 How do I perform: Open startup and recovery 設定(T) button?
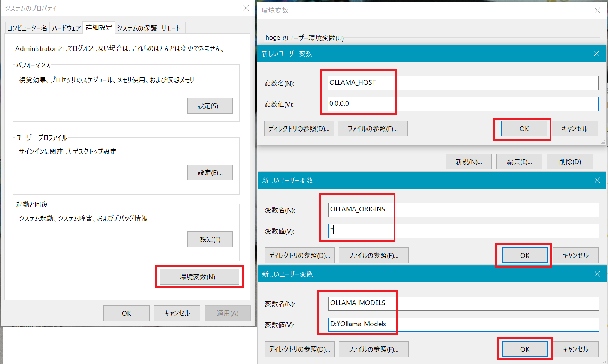210,239
